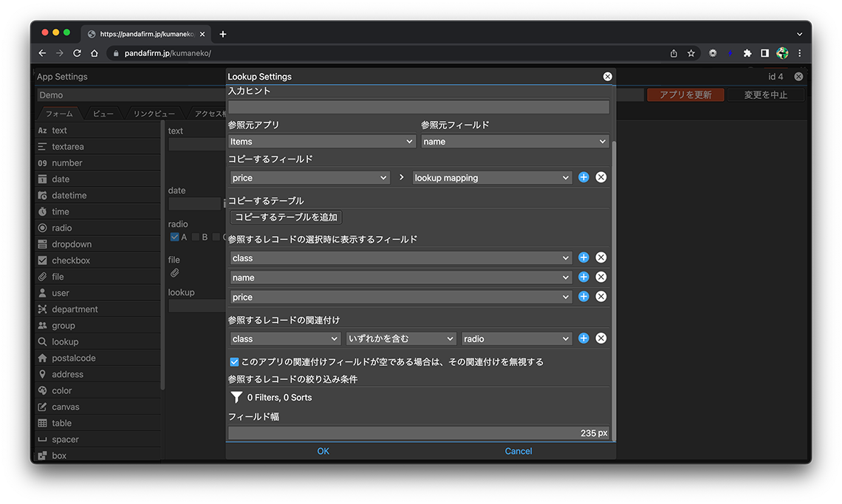This screenshot has width=842, height=504.
Task: Switch to the リンクビュー tab
Action: coord(154,114)
